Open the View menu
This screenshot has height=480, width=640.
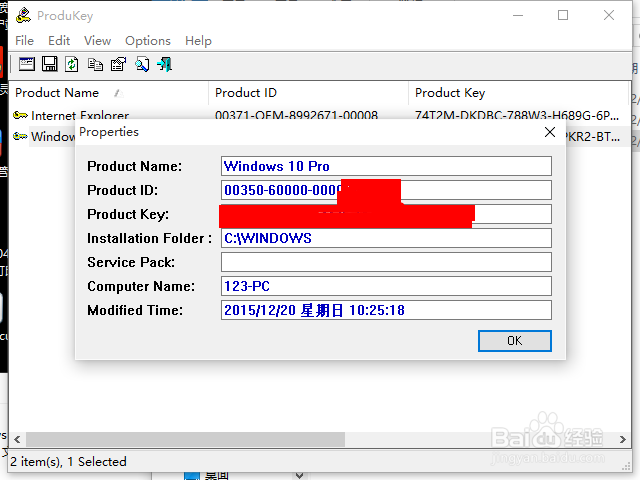98,41
